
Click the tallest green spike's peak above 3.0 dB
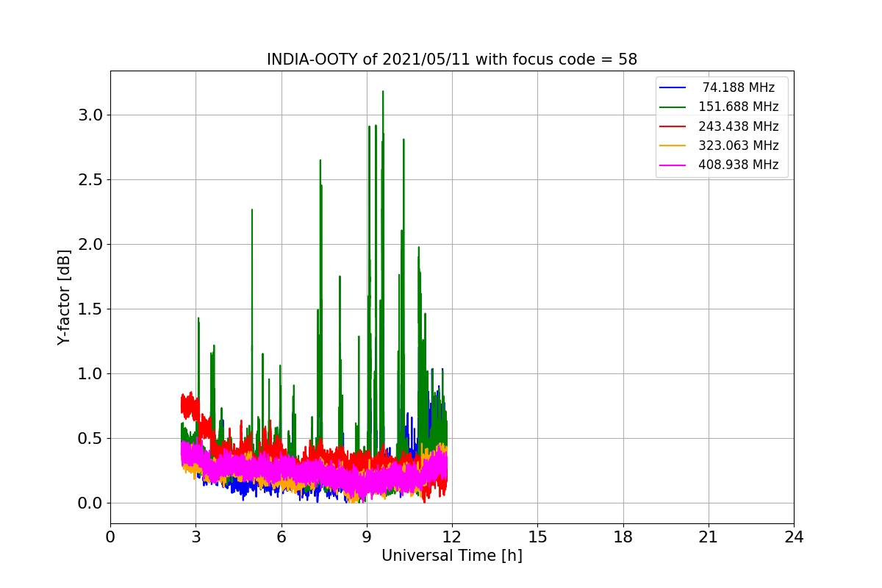pos(383,92)
